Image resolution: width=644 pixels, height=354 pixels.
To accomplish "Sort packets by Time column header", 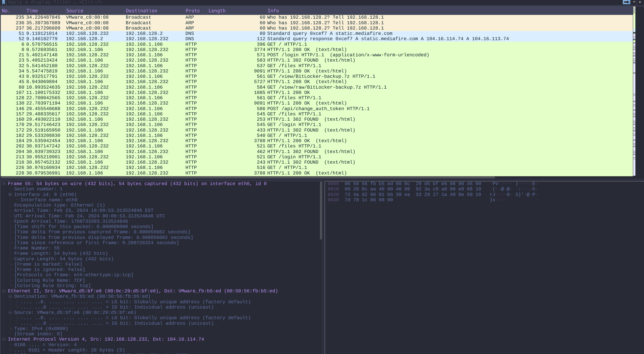I will click(32, 11).
